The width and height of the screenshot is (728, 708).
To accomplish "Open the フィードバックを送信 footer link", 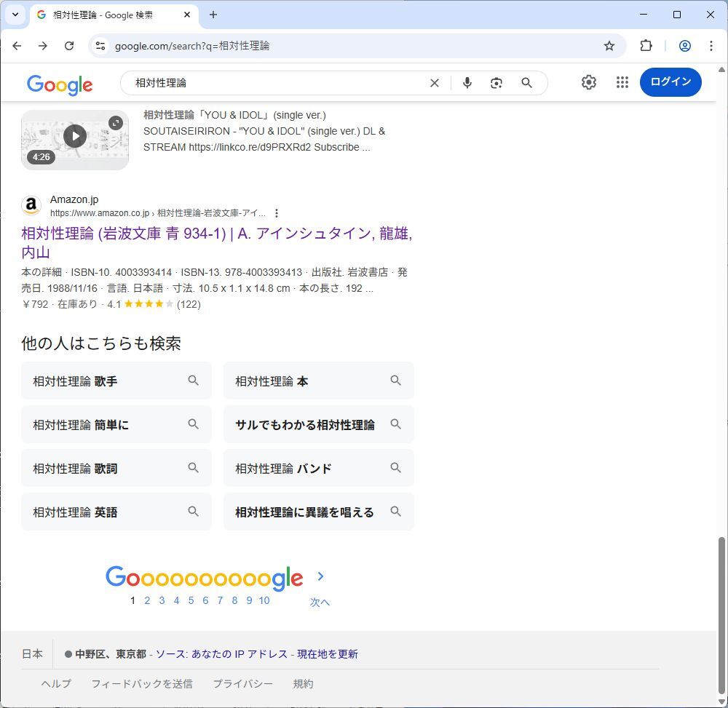I will coord(142,683).
